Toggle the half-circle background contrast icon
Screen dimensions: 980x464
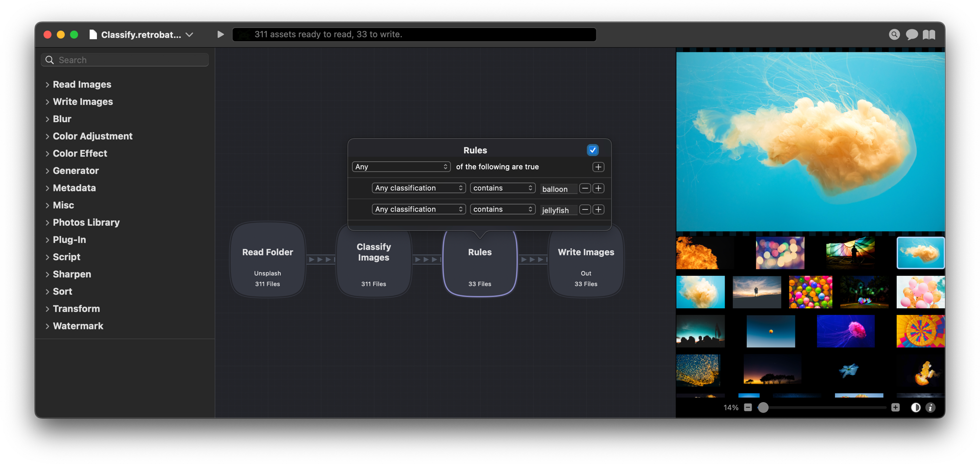tap(915, 408)
